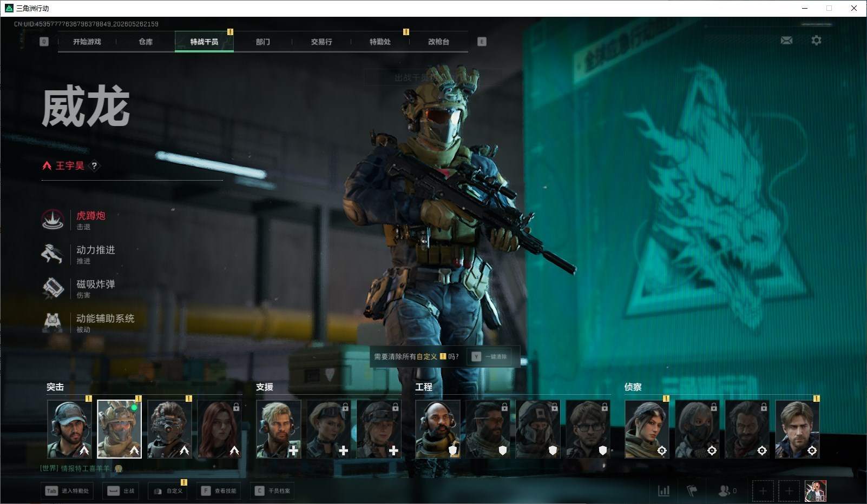Screen dimensions: 867x504
Task: Select the locked 工程 operator with orange glasses
Action: (x=488, y=429)
